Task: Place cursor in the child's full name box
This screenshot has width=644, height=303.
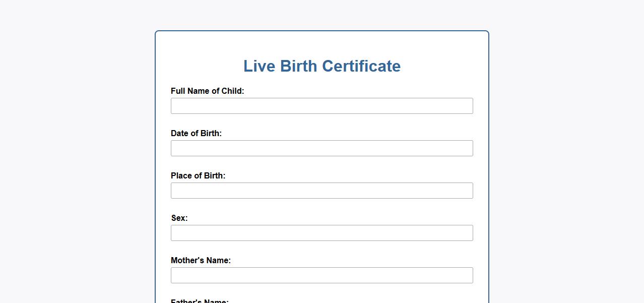Action: point(321,106)
